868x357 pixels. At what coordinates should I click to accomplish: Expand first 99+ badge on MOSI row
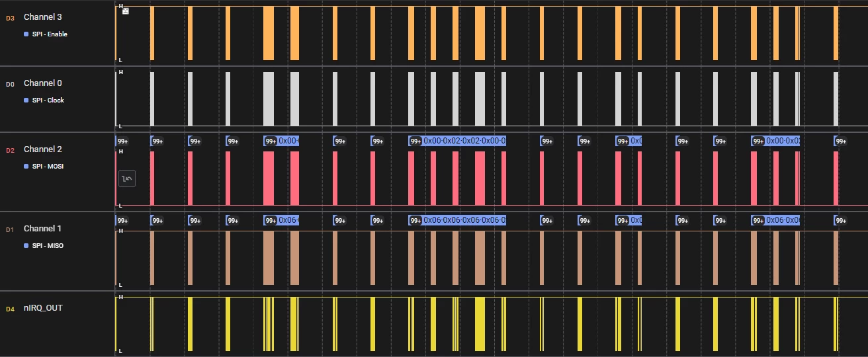coord(122,141)
